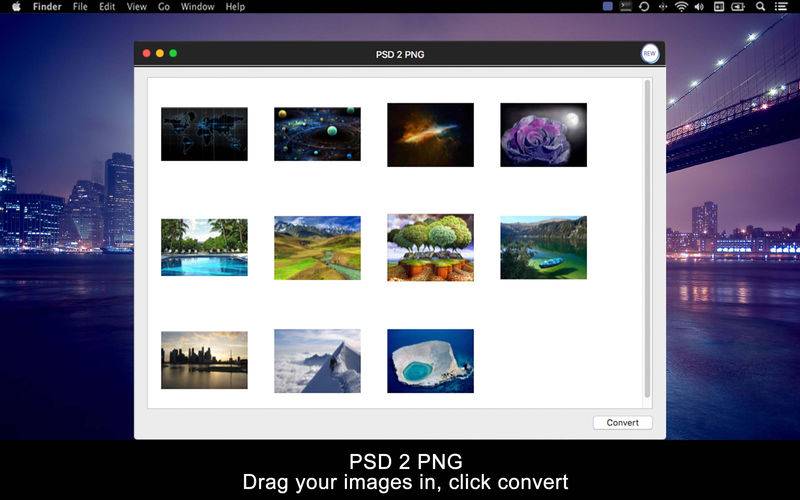Open the Help menu

pyautogui.click(x=235, y=7)
